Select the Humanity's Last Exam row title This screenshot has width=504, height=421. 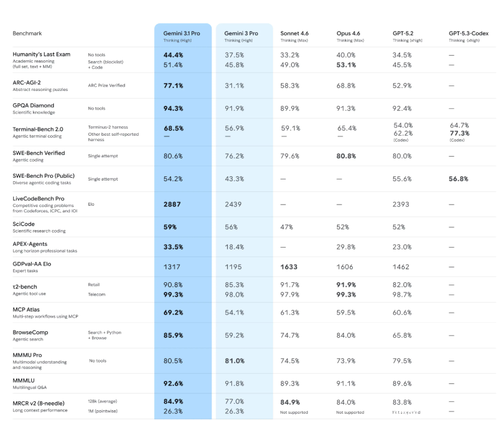point(41,54)
